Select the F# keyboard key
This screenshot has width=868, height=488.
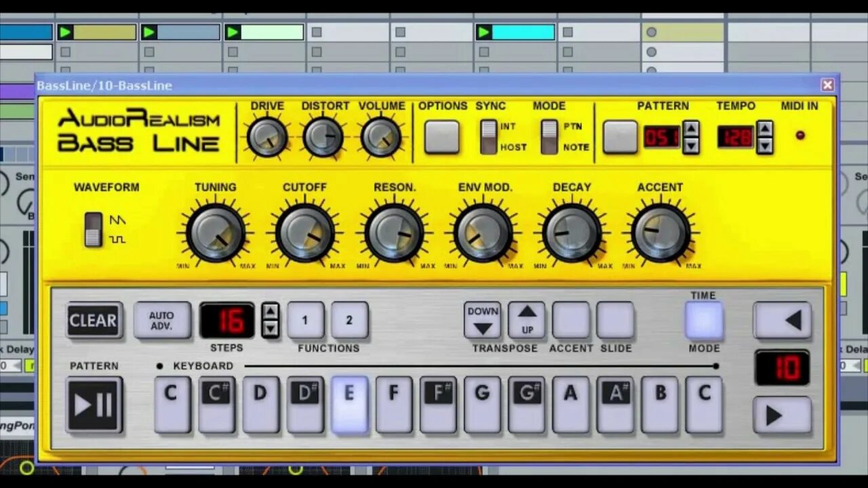click(437, 405)
